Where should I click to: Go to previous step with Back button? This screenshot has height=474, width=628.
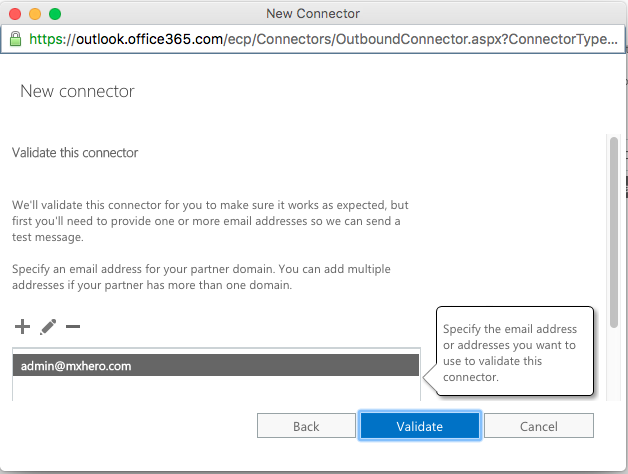pos(306,426)
